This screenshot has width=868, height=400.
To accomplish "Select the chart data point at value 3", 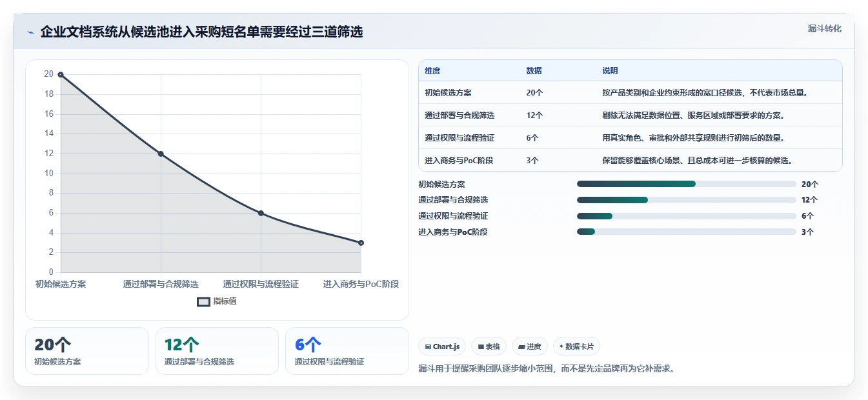I will click(361, 243).
